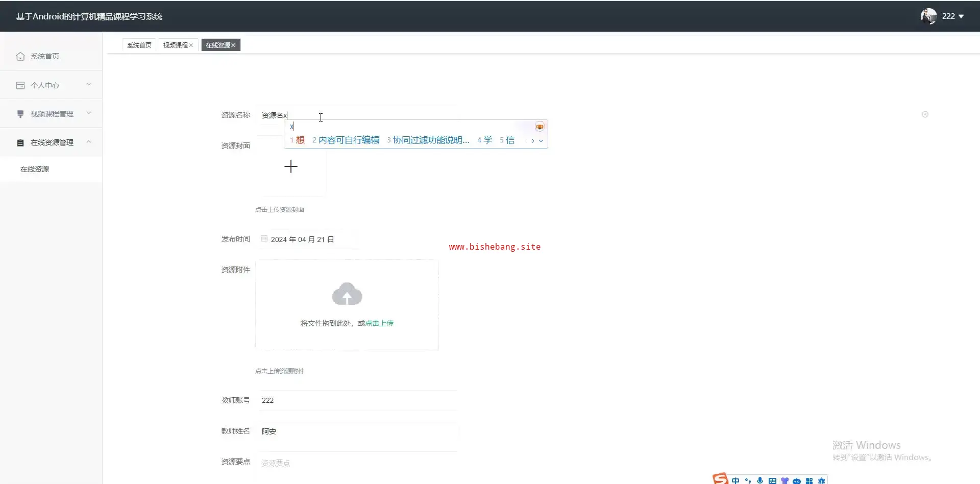980x484 pixels.
Task: Open 在线资源 submenu item in sidebar
Action: [x=51, y=169]
